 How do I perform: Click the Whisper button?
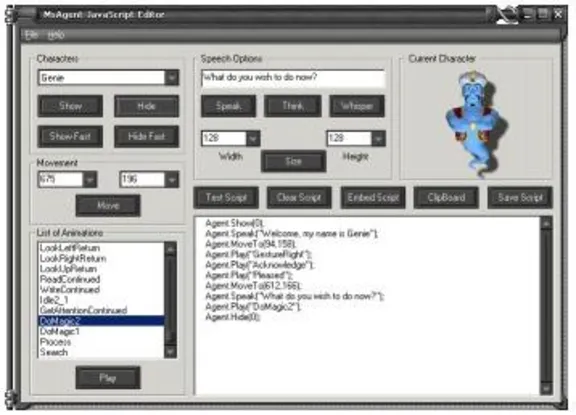357,106
